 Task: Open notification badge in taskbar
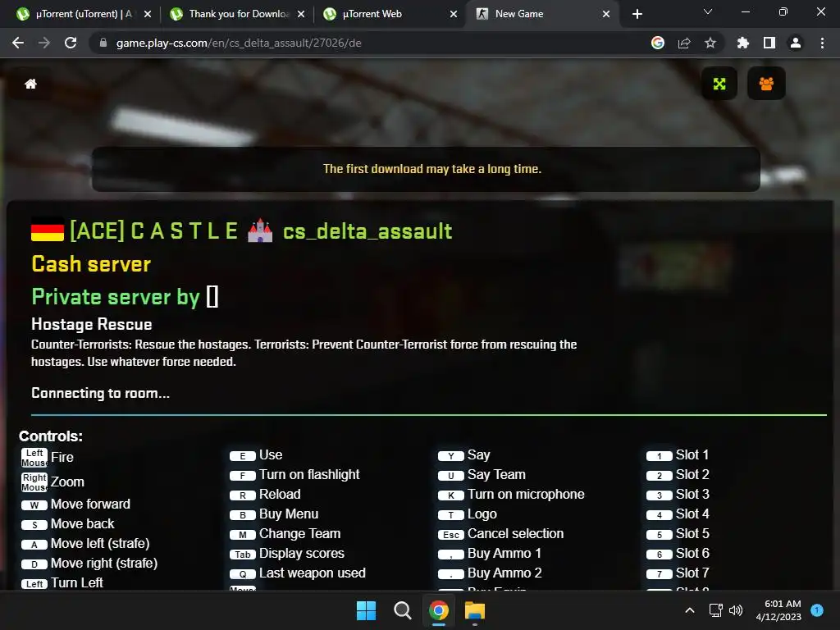[x=817, y=609]
